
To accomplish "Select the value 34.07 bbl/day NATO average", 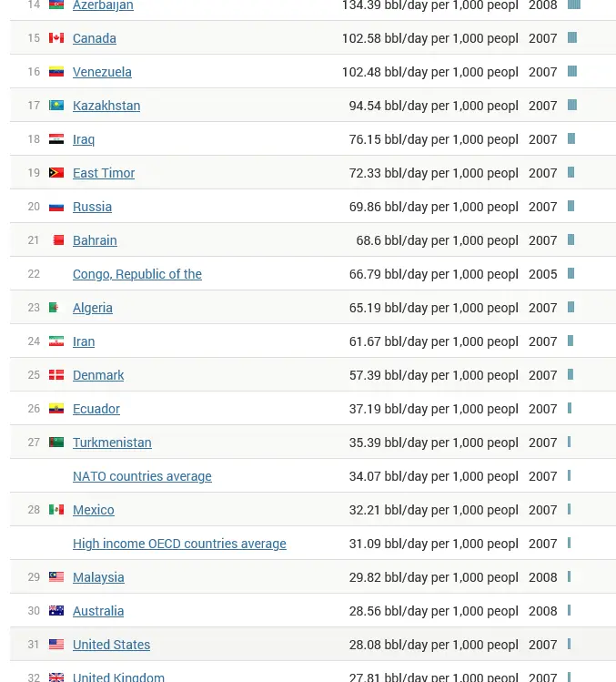I will [433, 476].
